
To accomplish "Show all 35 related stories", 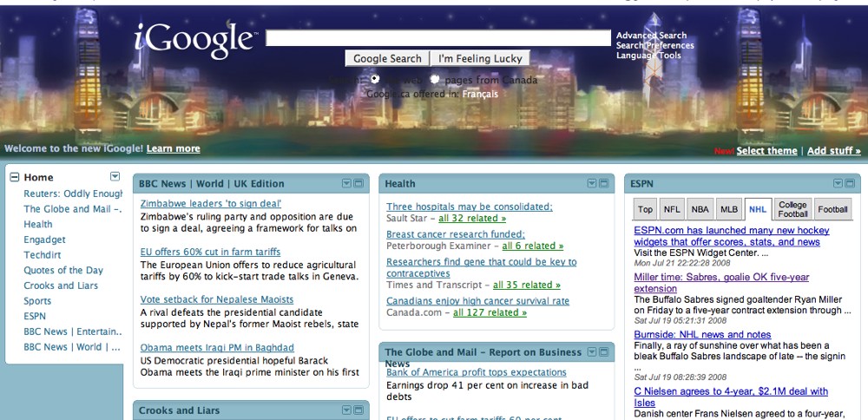I will (x=527, y=285).
